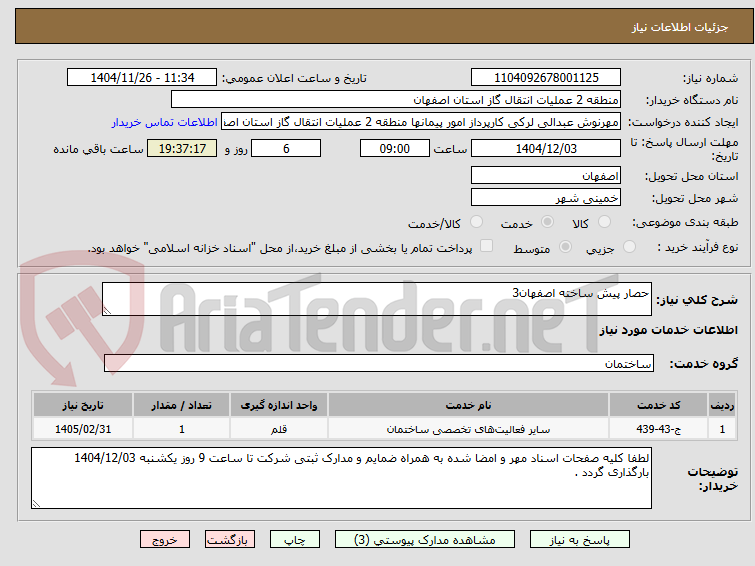Screen dimensions: 755x566
Task: Click the ایجاد کننده درخواست field
Action: pos(421,122)
